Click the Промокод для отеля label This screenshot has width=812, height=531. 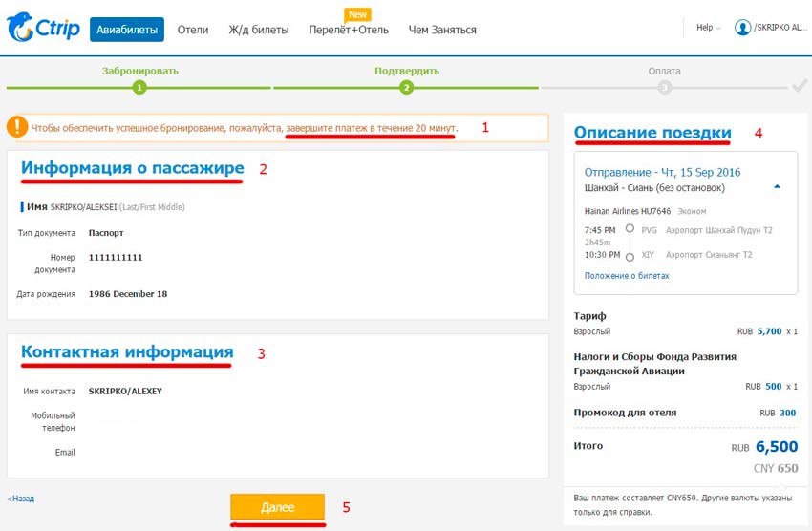click(625, 413)
